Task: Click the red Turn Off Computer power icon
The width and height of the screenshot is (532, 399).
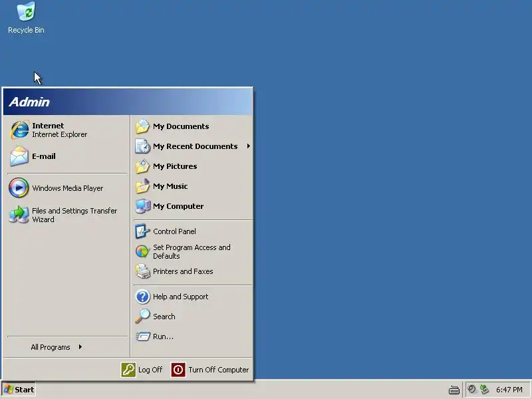Action: pyautogui.click(x=178, y=370)
